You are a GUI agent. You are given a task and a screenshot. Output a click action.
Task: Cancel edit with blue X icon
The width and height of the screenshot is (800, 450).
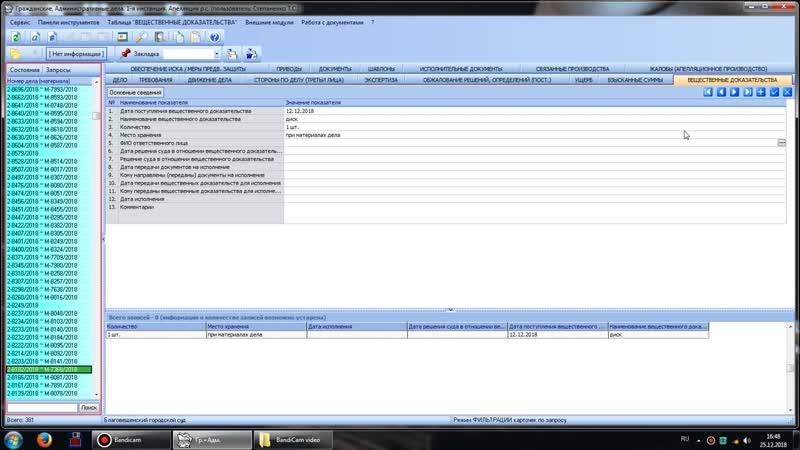point(787,92)
